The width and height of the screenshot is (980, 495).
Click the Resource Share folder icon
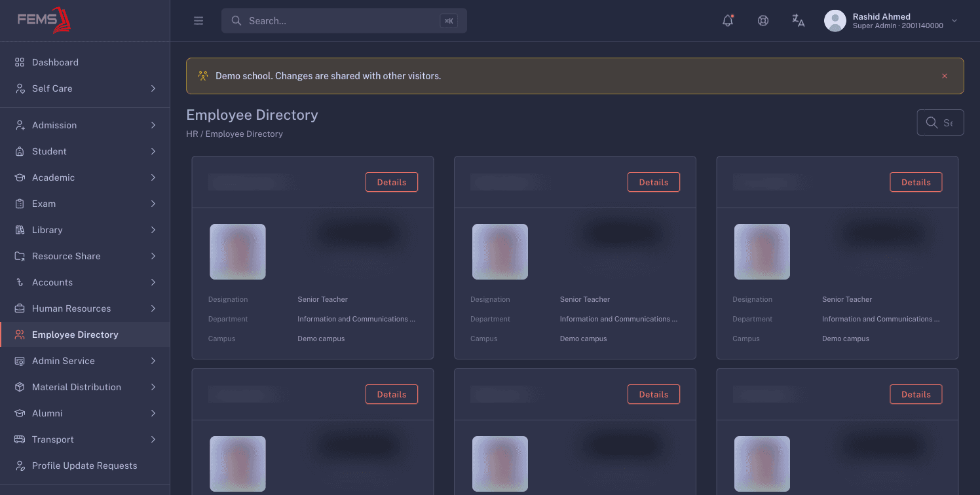pyautogui.click(x=20, y=256)
